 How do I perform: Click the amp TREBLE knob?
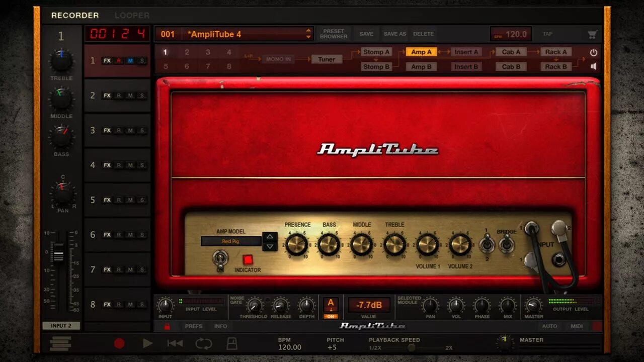[395, 244]
